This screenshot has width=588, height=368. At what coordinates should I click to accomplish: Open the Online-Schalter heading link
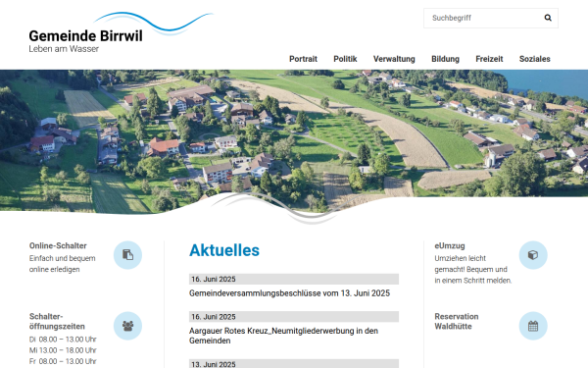58,245
